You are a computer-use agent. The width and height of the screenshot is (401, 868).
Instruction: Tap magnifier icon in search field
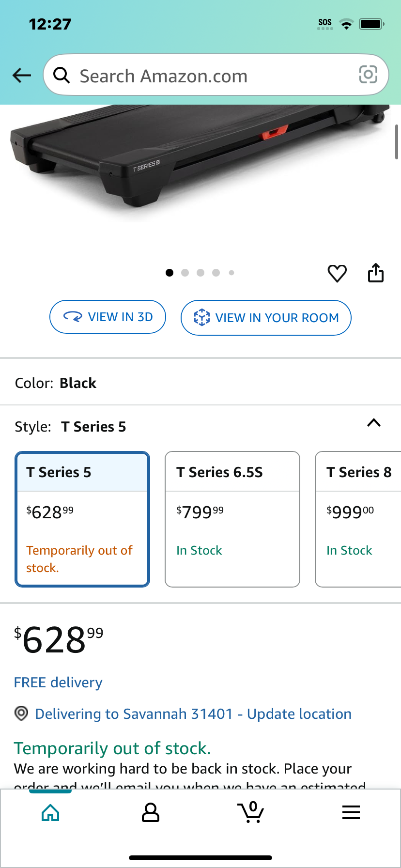click(62, 75)
